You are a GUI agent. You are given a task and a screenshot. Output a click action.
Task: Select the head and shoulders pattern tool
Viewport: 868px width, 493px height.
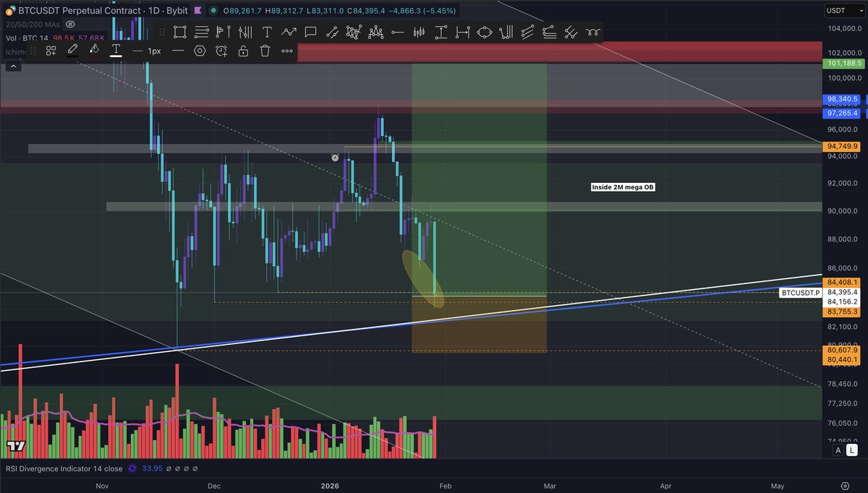click(x=375, y=32)
